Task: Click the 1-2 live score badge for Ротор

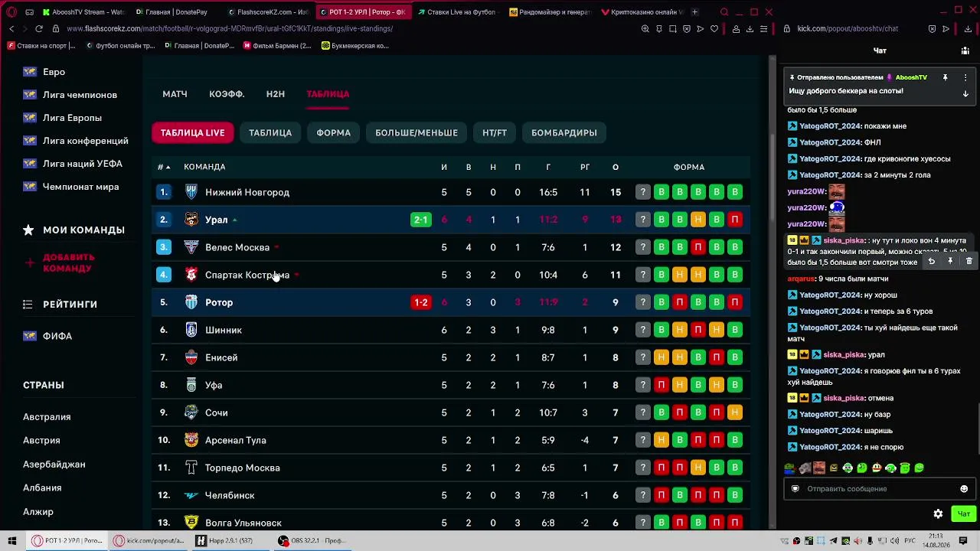Action: 421,302
